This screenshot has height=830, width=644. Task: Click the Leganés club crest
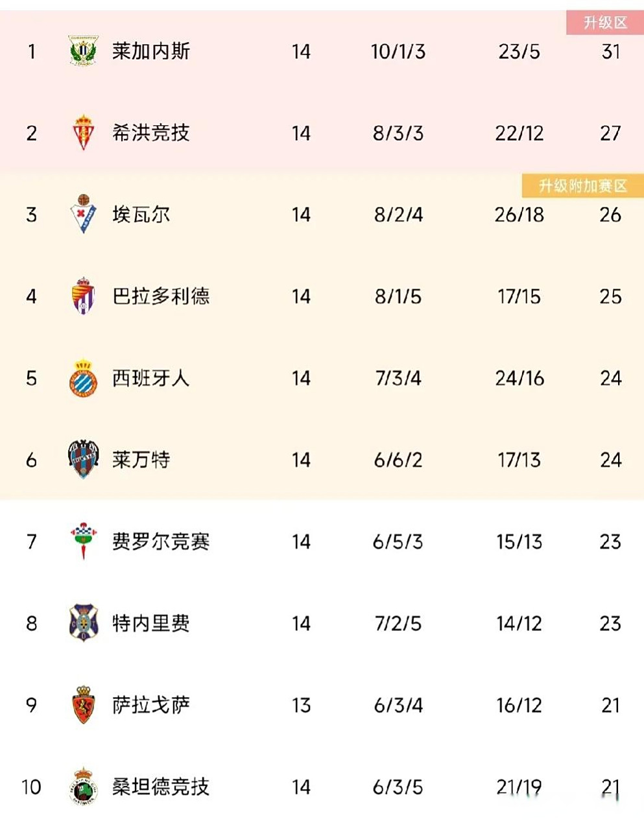pyautogui.click(x=83, y=51)
